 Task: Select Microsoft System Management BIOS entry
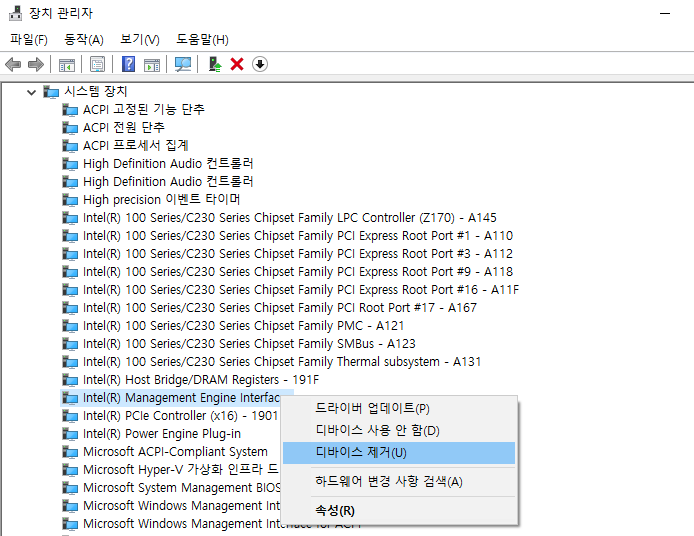[x=181, y=488]
